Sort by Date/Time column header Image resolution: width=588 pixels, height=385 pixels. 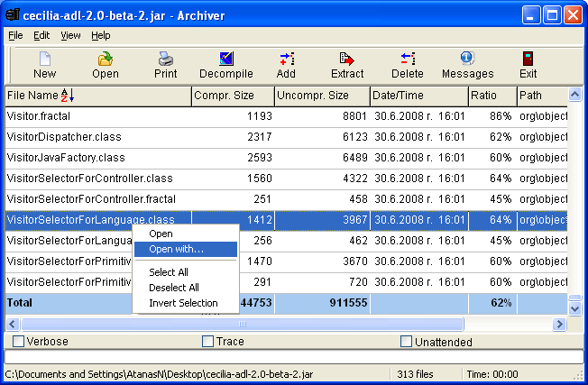point(419,96)
